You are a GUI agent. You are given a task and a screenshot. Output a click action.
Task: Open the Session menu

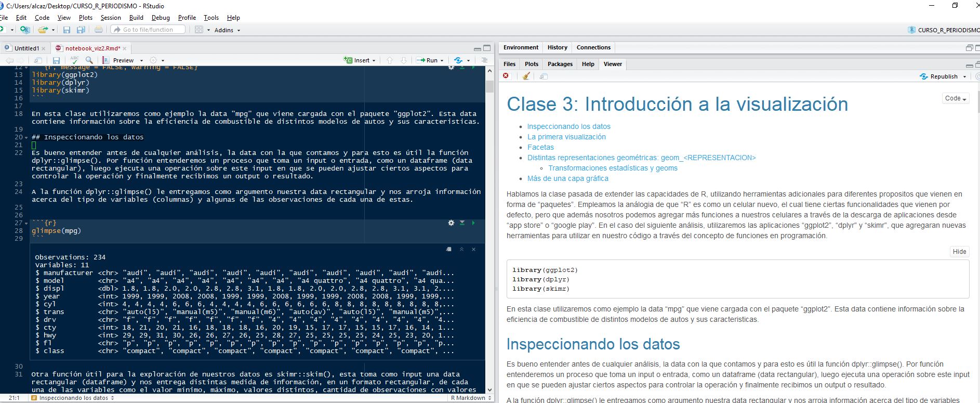[111, 18]
